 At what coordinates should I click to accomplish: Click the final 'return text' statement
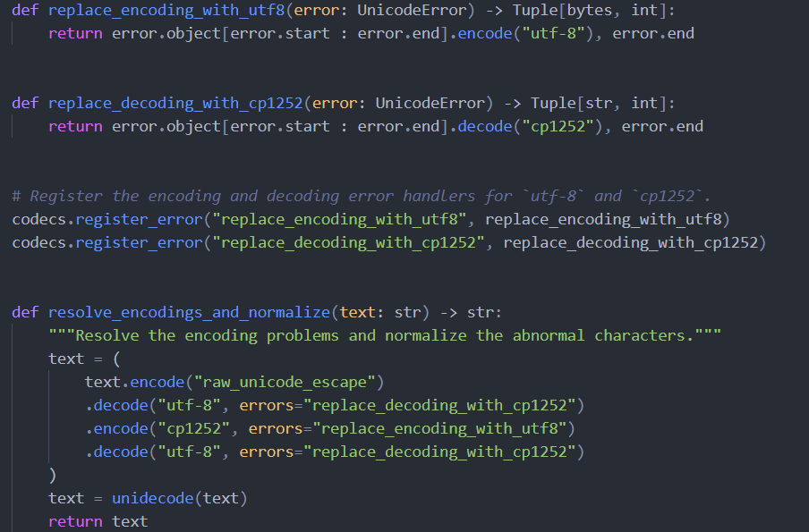pyautogui.click(x=98, y=521)
